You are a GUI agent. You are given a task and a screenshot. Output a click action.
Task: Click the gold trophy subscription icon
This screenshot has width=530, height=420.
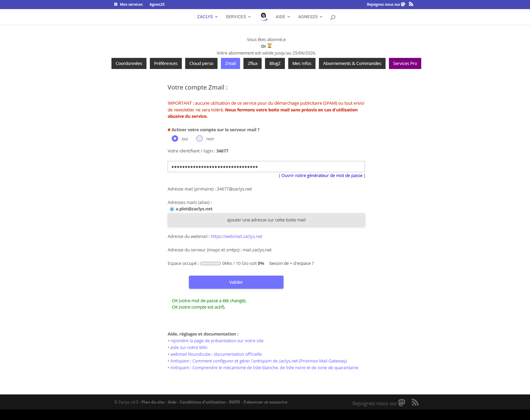click(269, 46)
